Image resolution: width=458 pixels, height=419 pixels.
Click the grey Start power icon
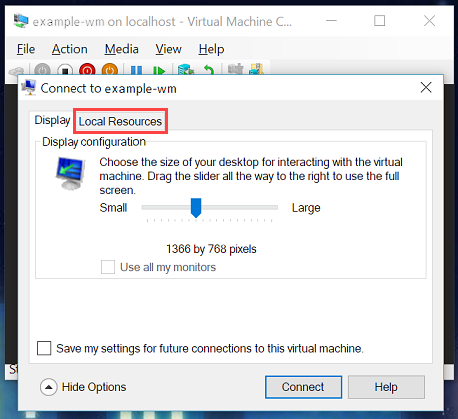pos(42,70)
